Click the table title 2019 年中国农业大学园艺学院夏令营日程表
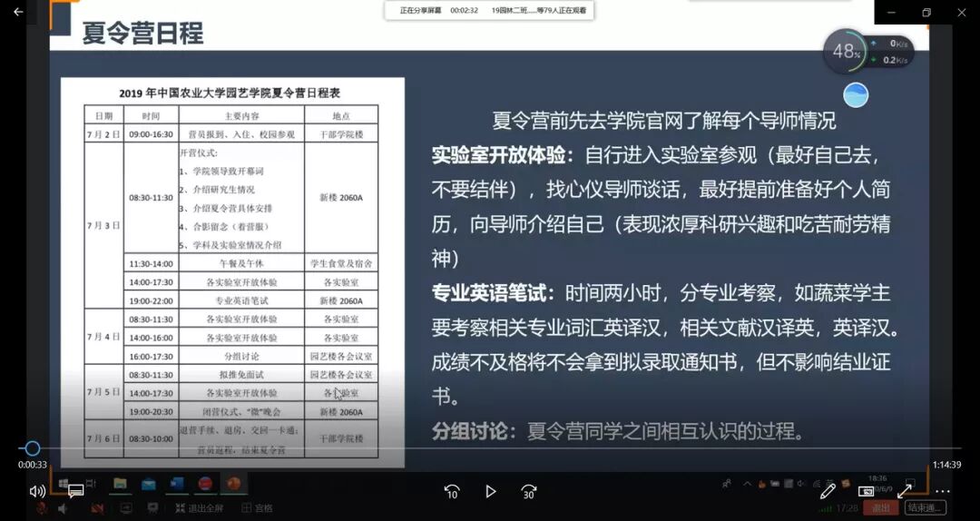The image size is (980, 521). click(x=230, y=93)
